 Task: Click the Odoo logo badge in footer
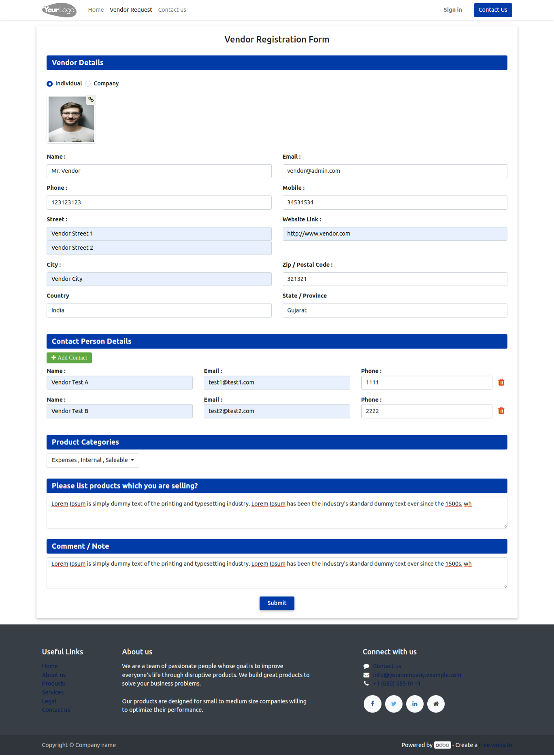(442, 745)
